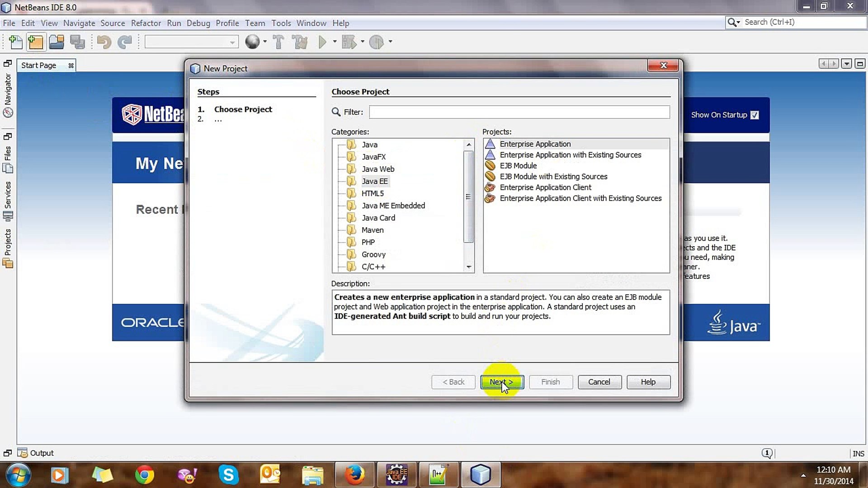Click the categories list scroll down arrow
868x488 pixels.
click(469, 267)
